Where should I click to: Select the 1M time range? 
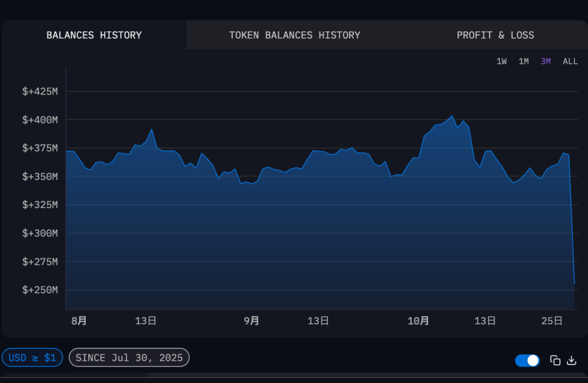pyautogui.click(x=523, y=61)
